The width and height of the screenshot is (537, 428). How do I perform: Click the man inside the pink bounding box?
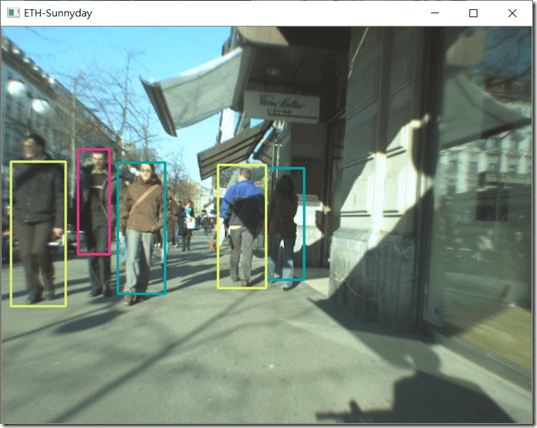click(94, 202)
